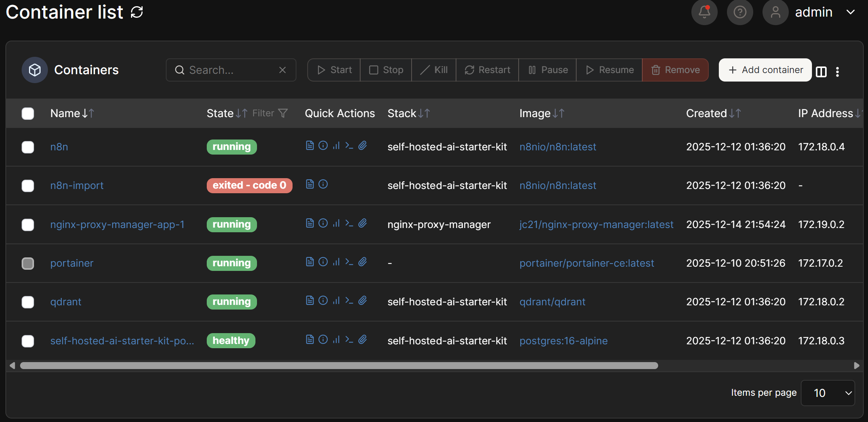The image size is (868, 422).
Task: Click the Add container button
Action: coord(765,70)
